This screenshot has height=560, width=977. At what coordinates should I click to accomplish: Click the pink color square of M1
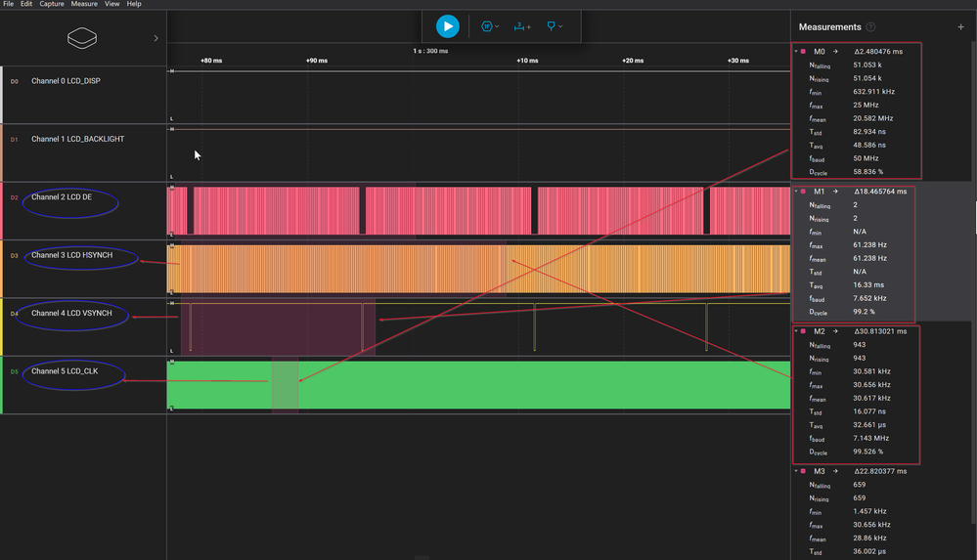803,192
